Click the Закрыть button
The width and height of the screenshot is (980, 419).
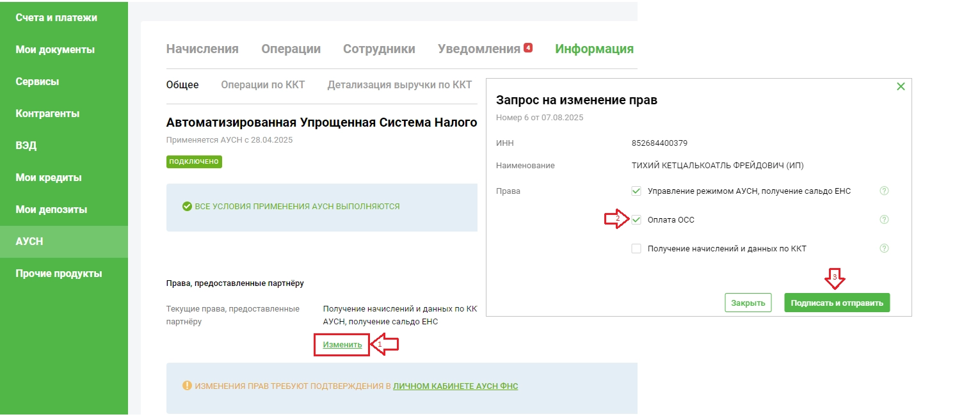point(748,303)
